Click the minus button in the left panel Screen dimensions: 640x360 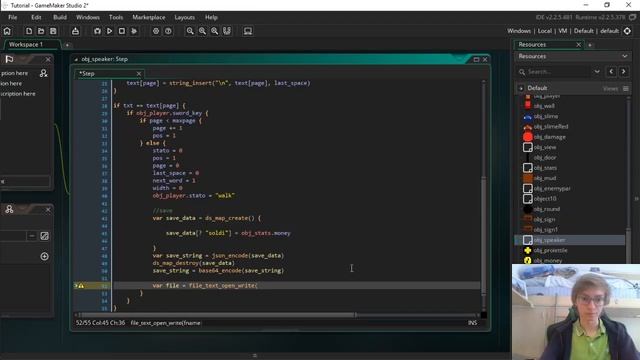32,236
